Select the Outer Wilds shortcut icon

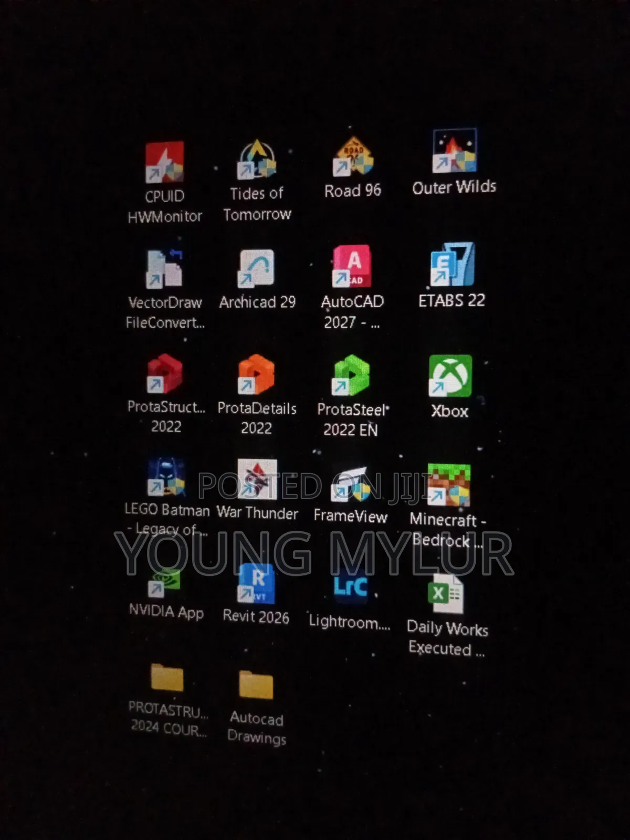click(454, 151)
